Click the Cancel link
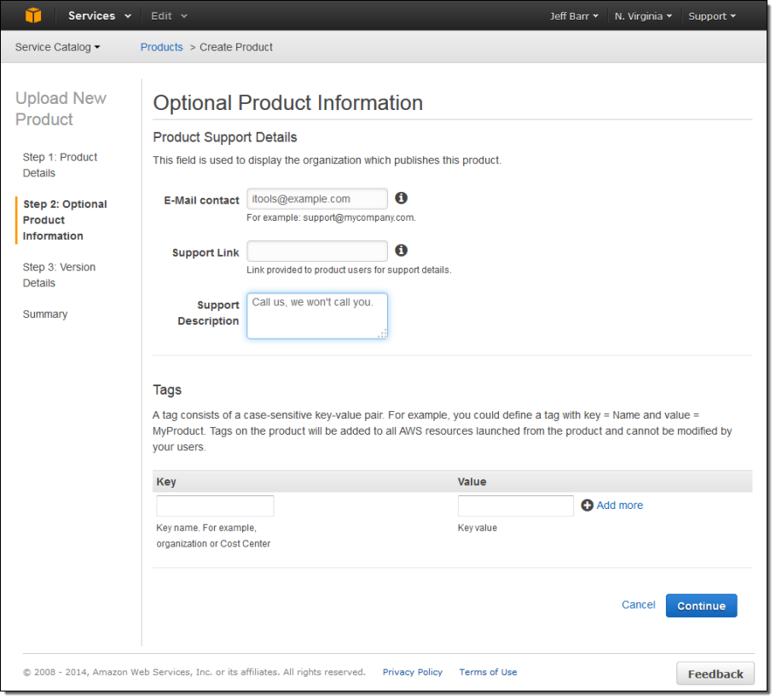Screen dimensions: 776x700 tap(638, 605)
